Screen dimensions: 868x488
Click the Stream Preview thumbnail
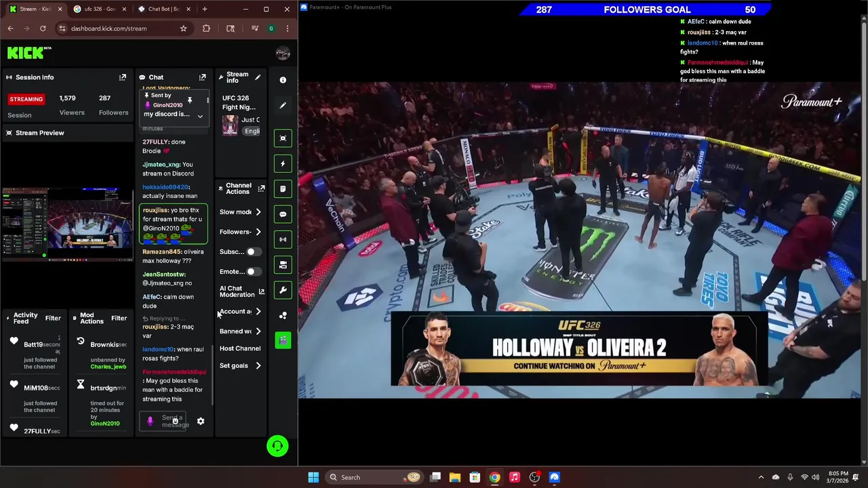pos(67,223)
